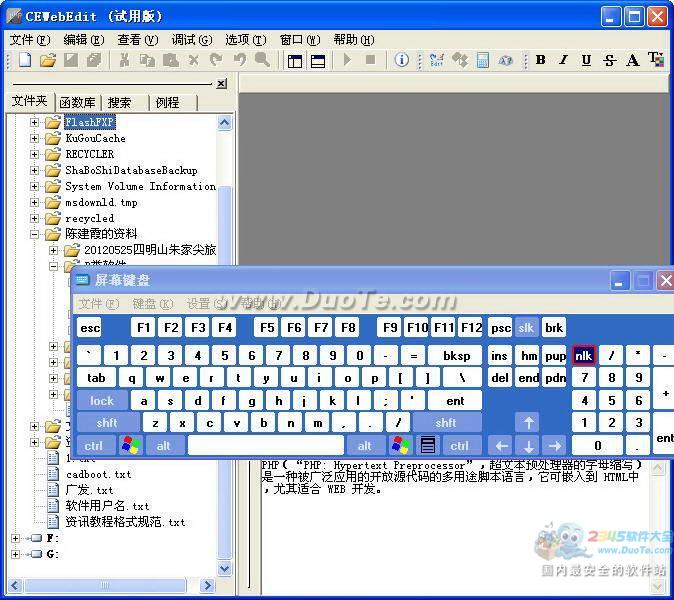Toggle Italic formatting
674x600 pixels.
564,60
